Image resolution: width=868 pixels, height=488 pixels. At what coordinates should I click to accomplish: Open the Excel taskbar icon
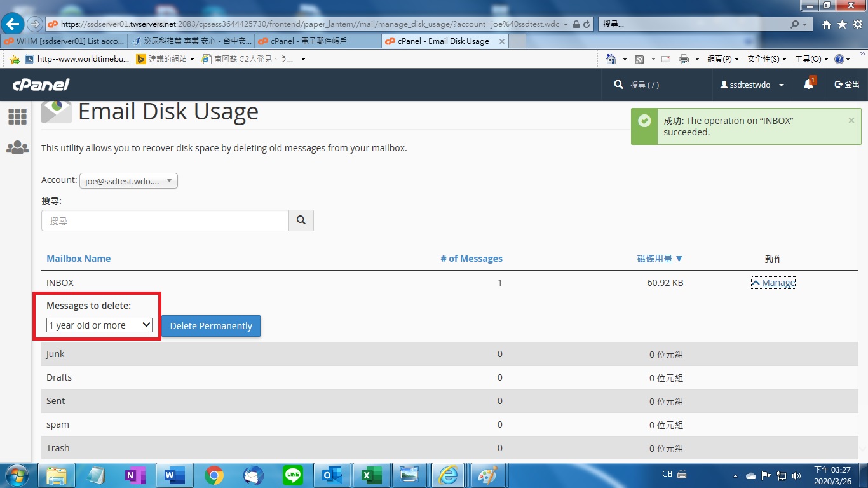click(x=370, y=475)
